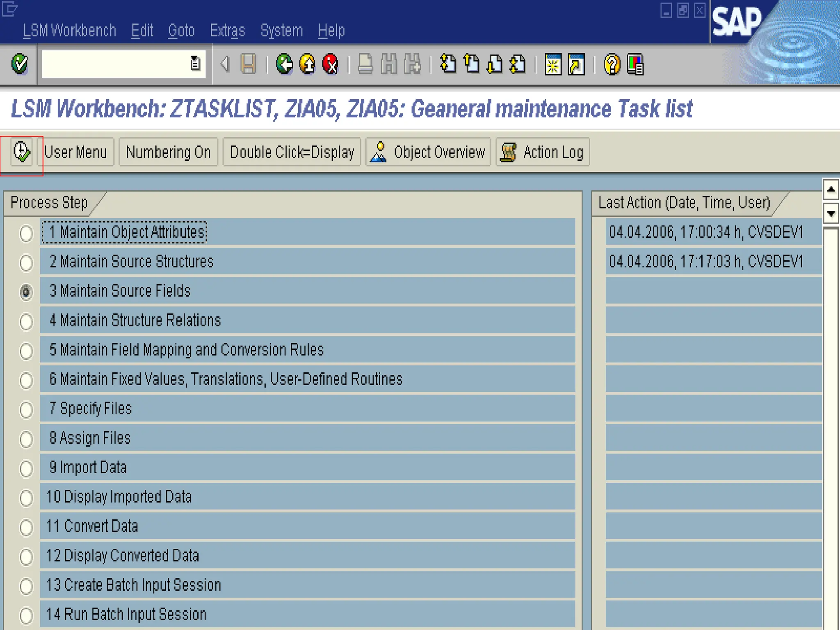Open the Extras menu
This screenshot has width=840, height=630.
[227, 30]
